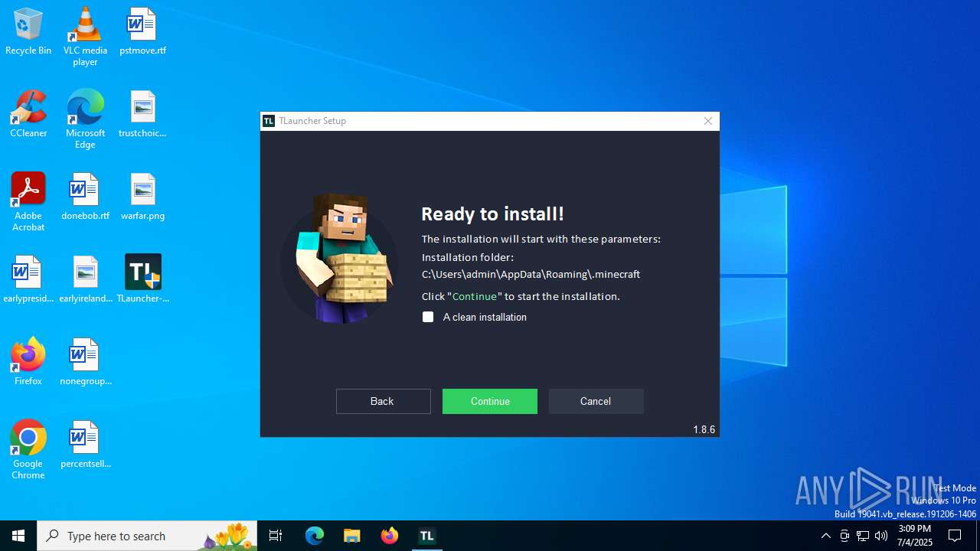Launch Edge from the taskbar
The height and width of the screenshot is (551, 980).
(315, 536)
